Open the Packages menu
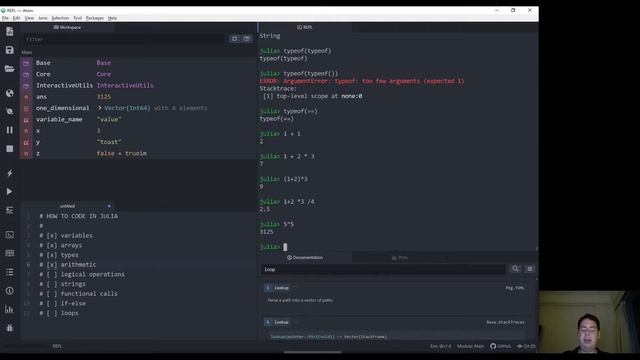 click(x=95, y=18)
